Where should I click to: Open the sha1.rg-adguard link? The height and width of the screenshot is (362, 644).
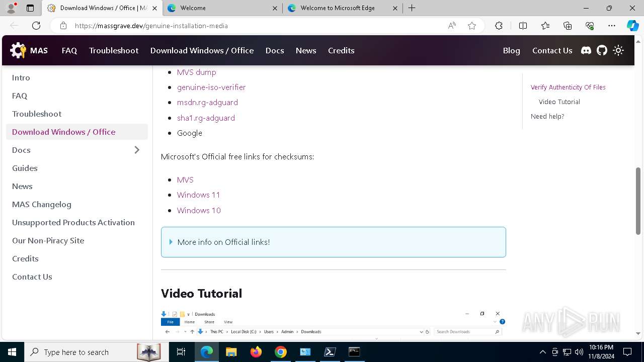tap(206, 118)
